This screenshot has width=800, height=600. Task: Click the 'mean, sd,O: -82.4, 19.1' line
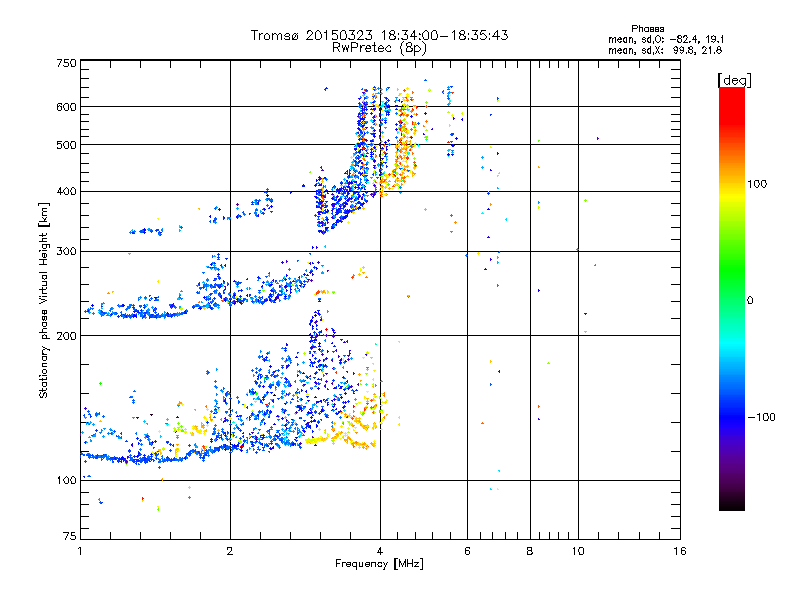point(666,39)
